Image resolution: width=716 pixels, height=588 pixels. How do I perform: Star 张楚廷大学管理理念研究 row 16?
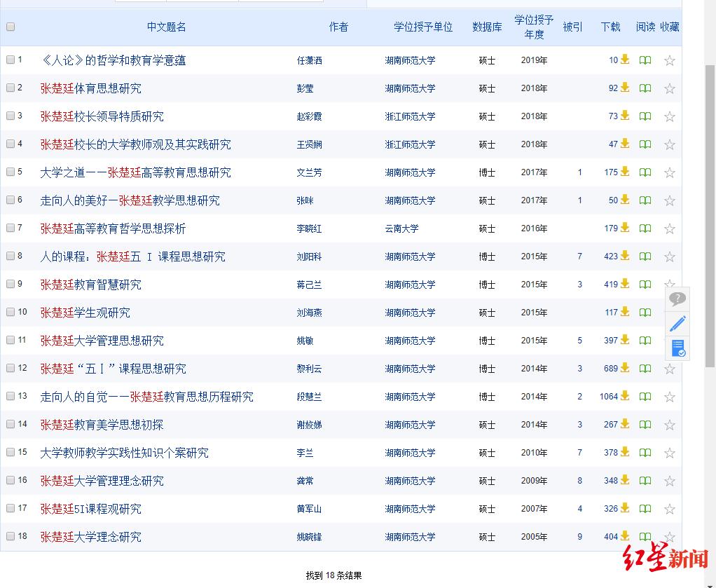670,481
